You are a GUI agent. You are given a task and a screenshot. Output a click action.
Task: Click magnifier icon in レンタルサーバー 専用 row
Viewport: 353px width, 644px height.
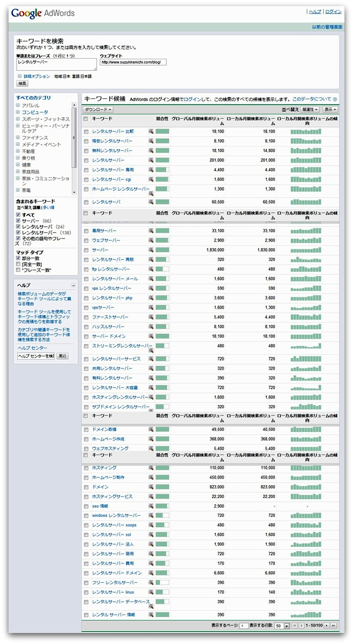(151, 170)
